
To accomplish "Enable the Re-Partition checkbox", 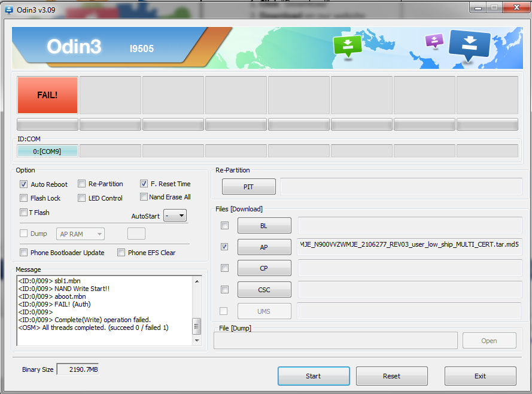I will click(81, 184).
